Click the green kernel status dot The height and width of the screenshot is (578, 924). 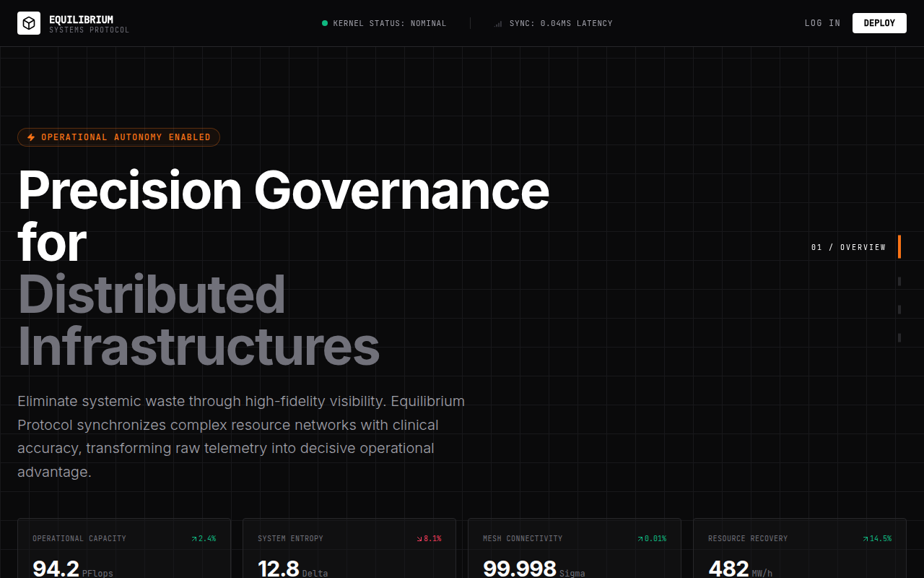tap(325, 23)
